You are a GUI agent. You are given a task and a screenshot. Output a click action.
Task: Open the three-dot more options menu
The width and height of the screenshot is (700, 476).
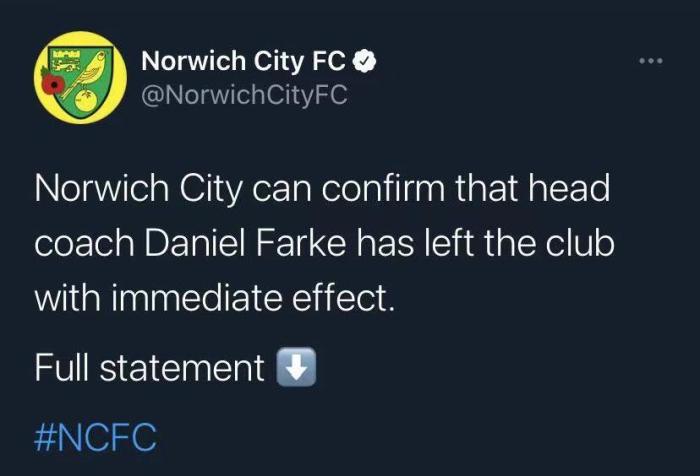click(651, 62)
